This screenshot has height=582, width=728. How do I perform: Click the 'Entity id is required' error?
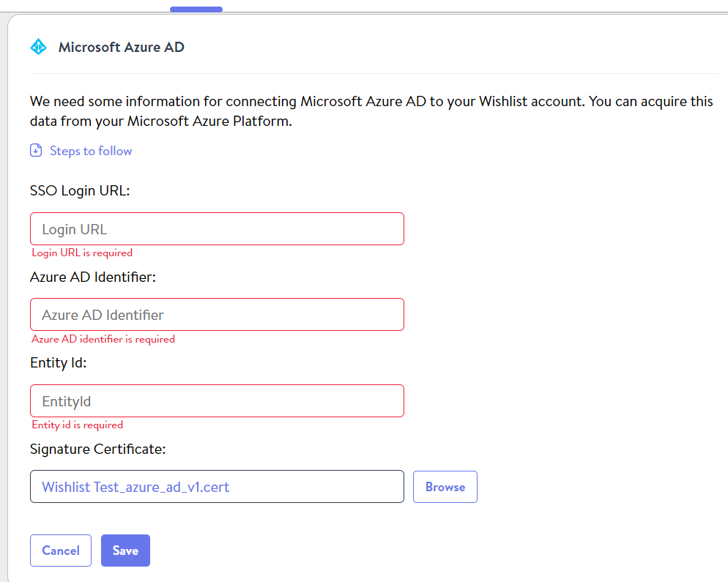78,425
